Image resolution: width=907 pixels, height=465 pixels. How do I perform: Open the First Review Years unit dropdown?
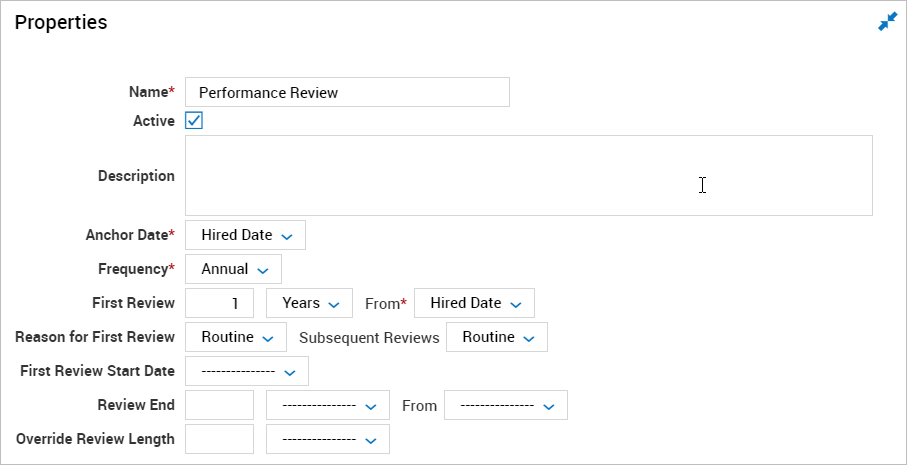(309, 303)
